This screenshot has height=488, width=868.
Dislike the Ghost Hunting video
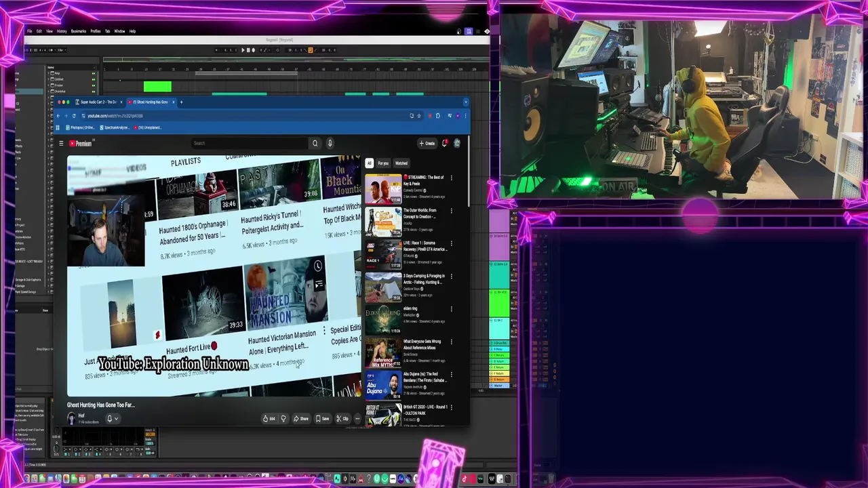(283, 418)
